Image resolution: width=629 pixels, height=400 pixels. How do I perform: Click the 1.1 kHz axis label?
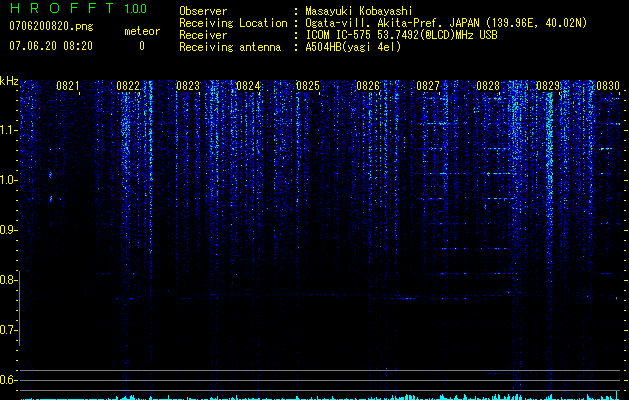8,130
